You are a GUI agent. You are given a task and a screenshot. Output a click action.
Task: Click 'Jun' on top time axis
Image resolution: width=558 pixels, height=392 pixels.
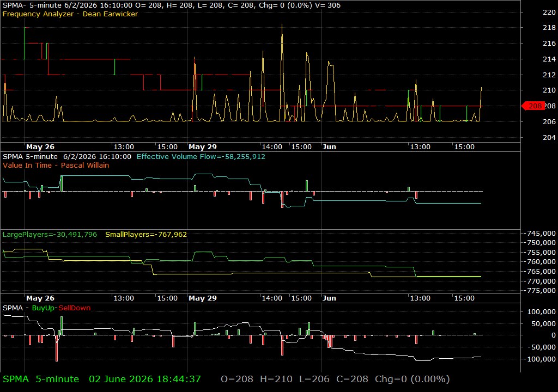(x=329, y=146)
